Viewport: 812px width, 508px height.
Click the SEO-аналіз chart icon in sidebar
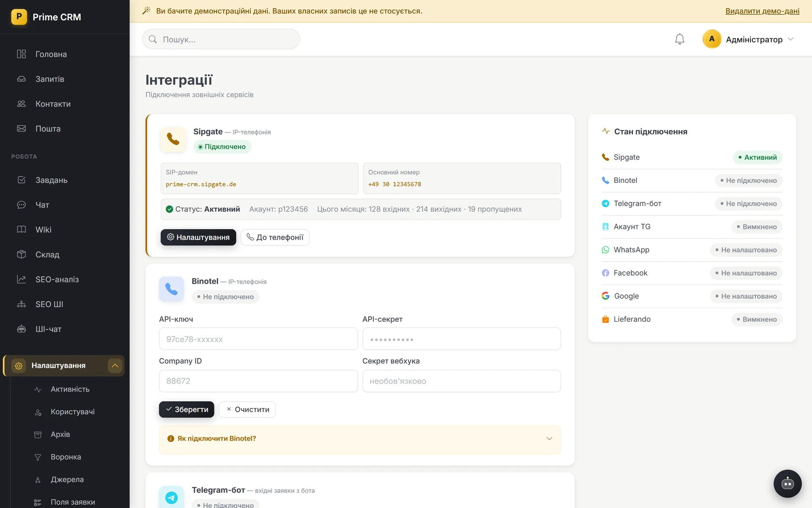tap(22, 279)
